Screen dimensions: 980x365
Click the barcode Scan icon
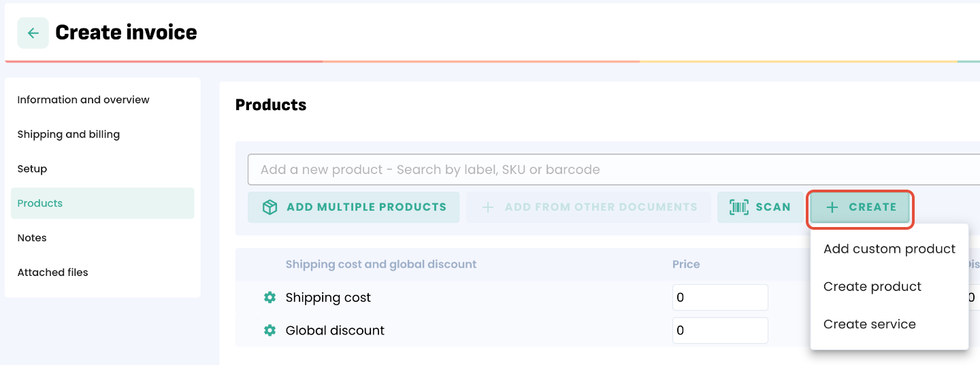[738, 207]
